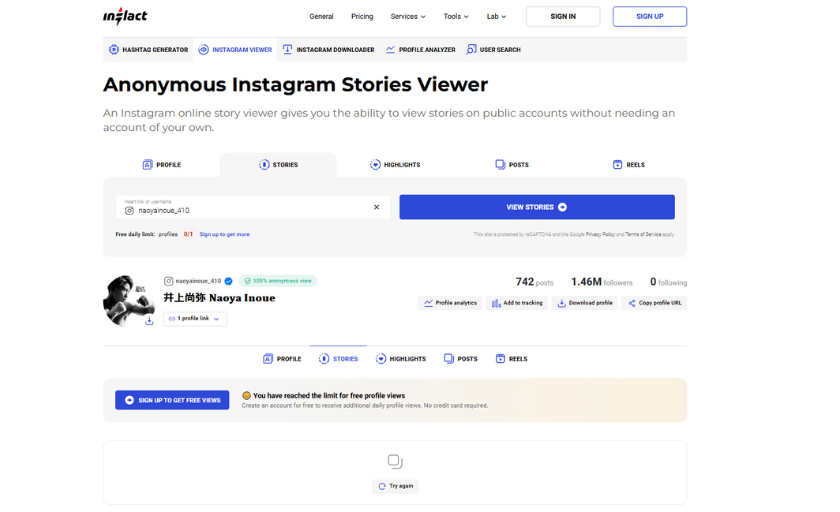The height and width of the screenshot is (512, 840).
Task: Click the User Search icon
Action: pos(471,50)
